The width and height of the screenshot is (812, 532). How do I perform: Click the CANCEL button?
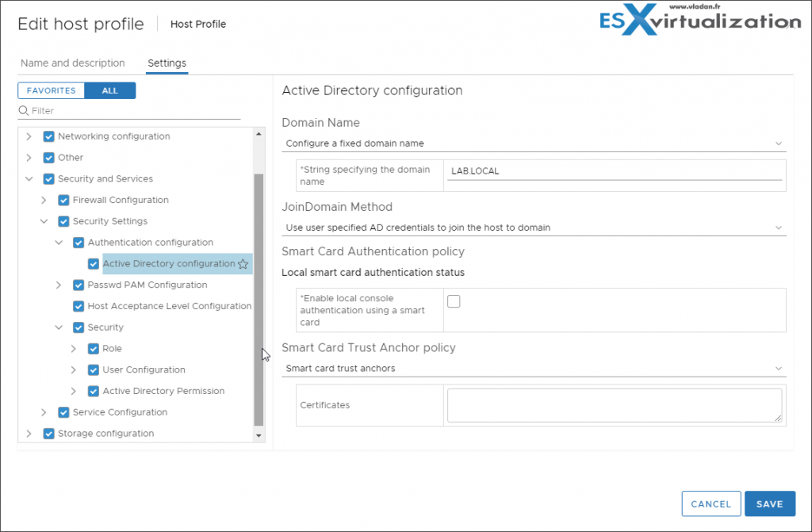pos(710,503)
